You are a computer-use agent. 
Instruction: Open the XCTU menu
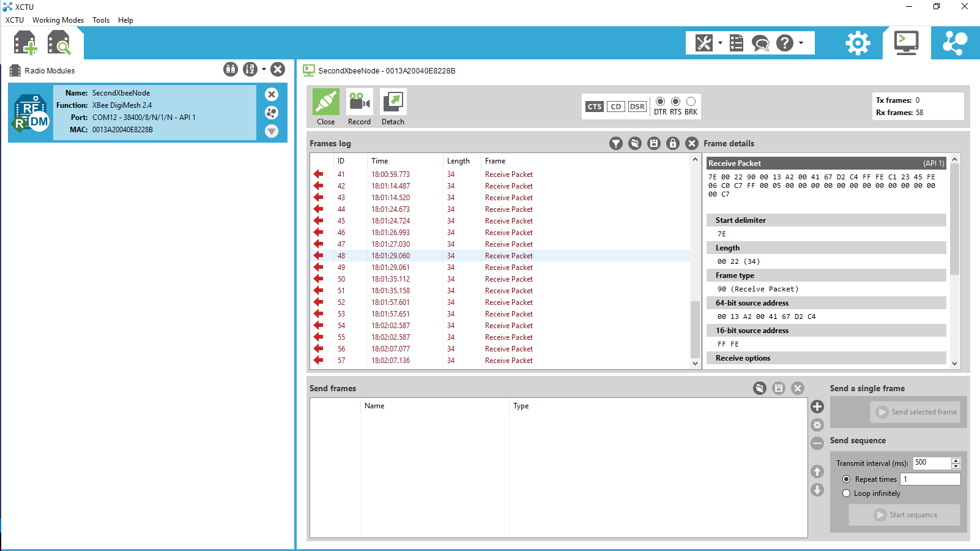(15, 20)
